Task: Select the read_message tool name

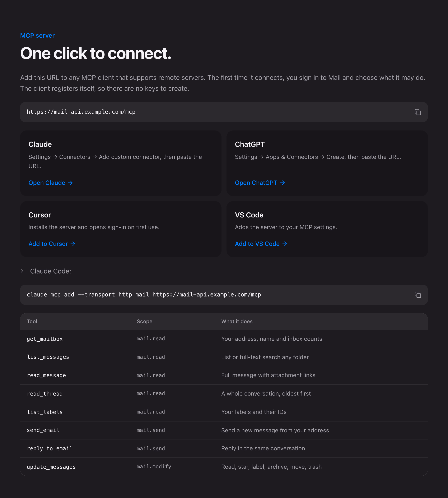Action: click(x=46, y=375)
